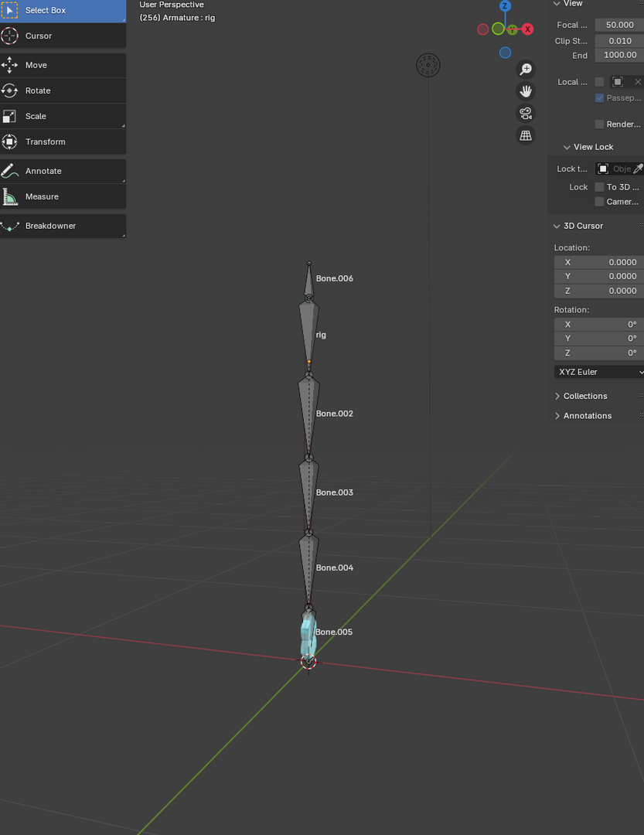Click the cursor Location Y field
This screenshot has width=644, height=835.
598,276
